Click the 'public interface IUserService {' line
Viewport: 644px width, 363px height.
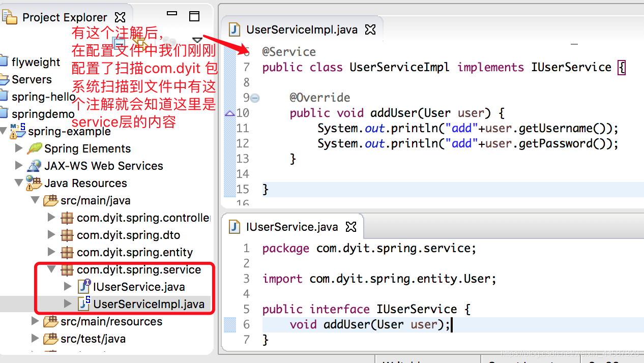point(366,309)
